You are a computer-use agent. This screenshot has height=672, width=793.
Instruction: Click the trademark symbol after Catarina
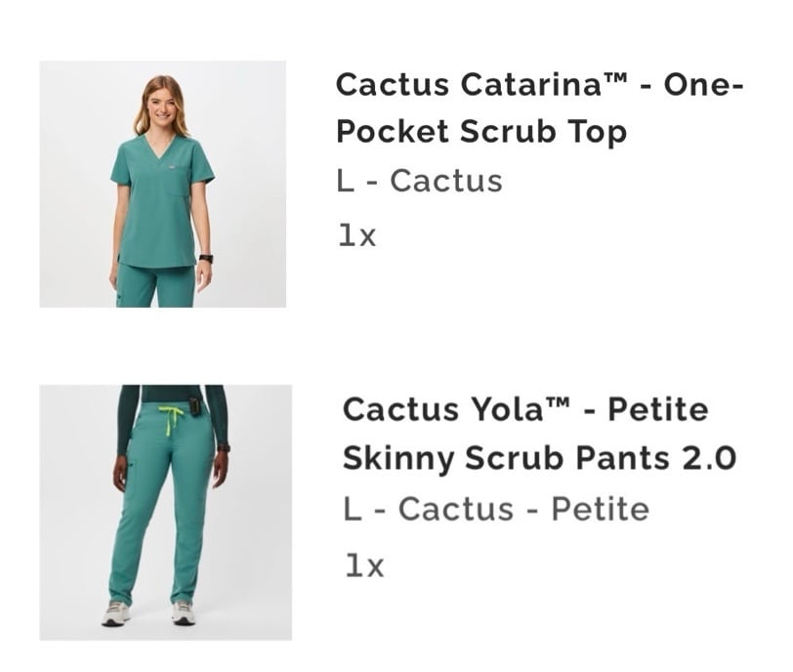(x=614, y=78)
